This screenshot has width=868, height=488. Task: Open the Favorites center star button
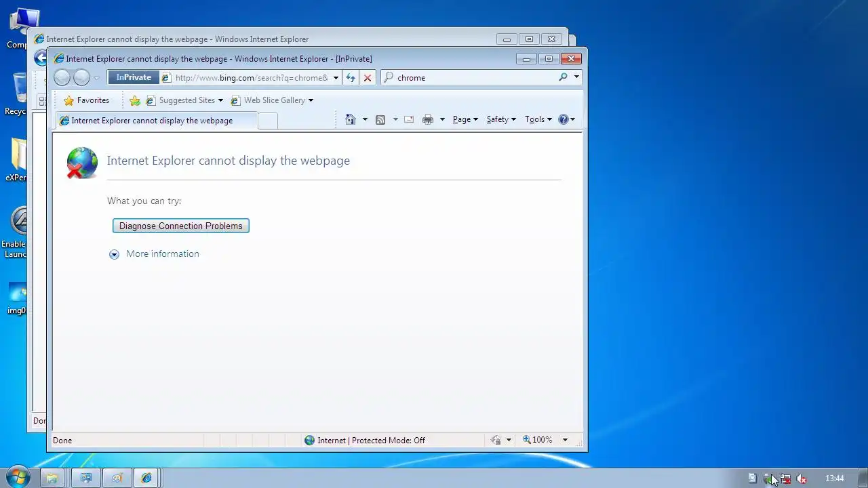(x=86, y=100)
